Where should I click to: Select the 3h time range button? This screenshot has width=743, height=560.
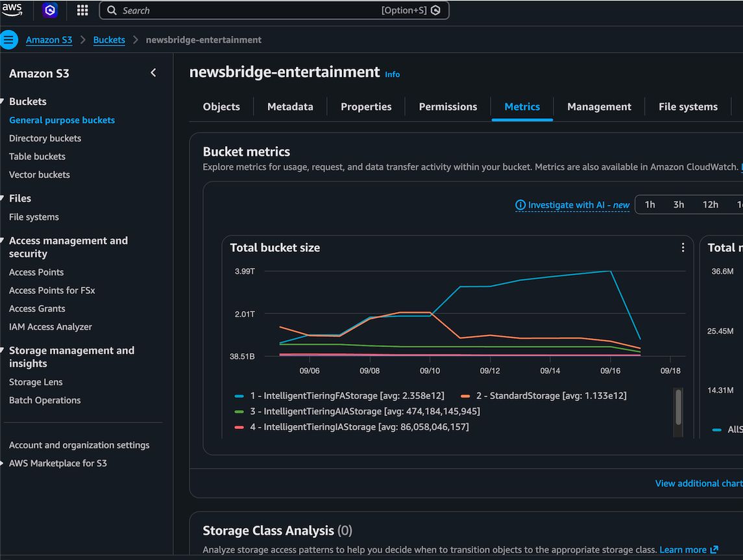679,204
